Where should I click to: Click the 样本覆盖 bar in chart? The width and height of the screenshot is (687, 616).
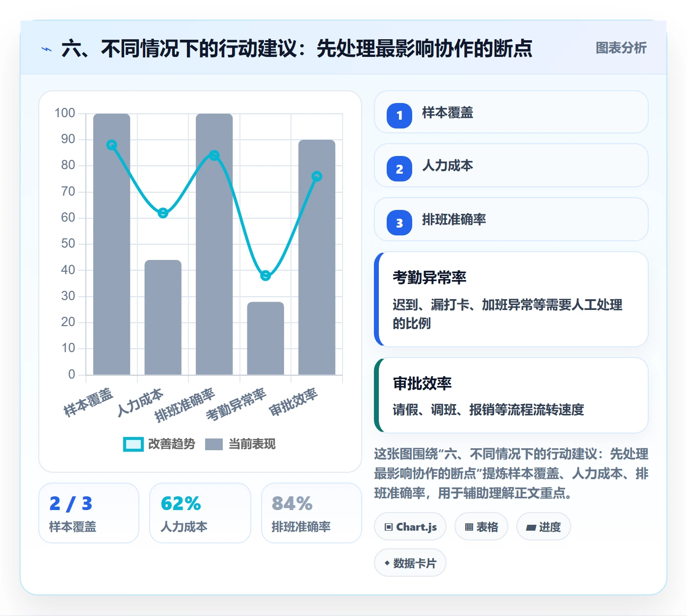click(x=112, y=244)
